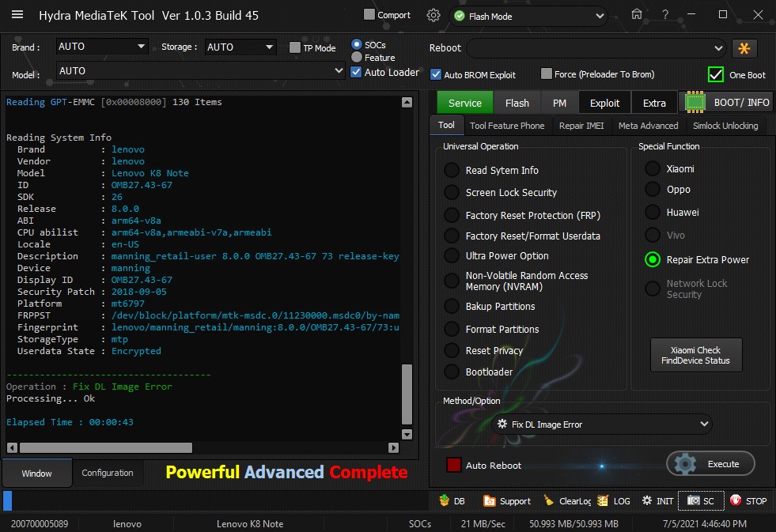
Task: Select the Feature radio button
Action: click(x=356, y=58)
